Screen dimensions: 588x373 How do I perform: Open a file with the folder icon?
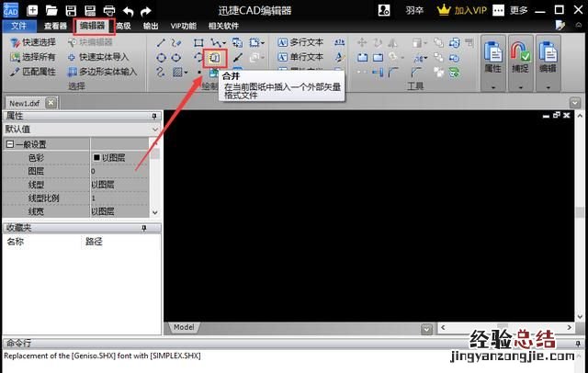coord(51,10)
